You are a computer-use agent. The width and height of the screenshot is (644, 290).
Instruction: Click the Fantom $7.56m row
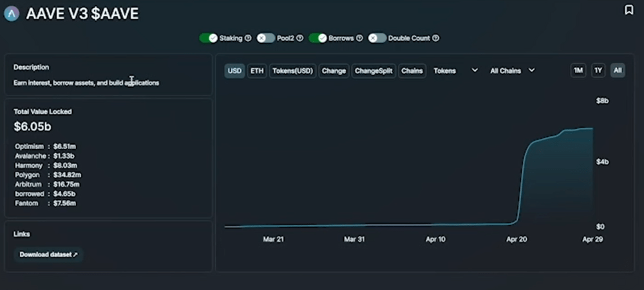point(45,203)
